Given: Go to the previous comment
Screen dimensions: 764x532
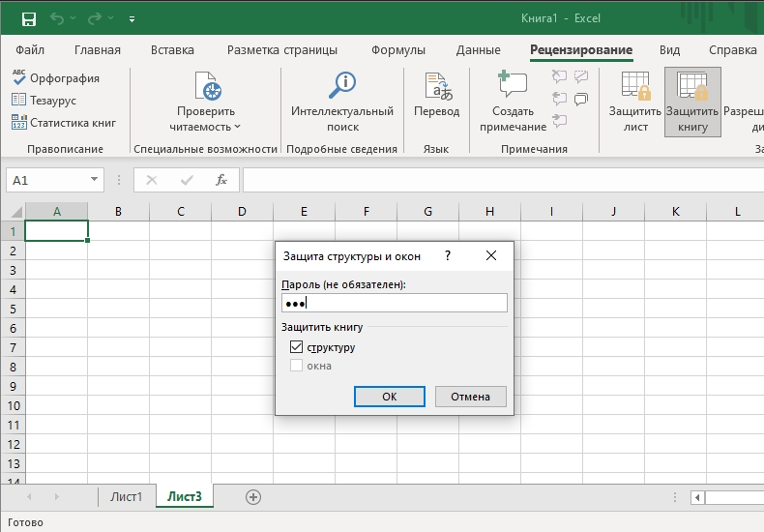Looking at the screenshot, I should pyautogui.click(x=559, y=99).
